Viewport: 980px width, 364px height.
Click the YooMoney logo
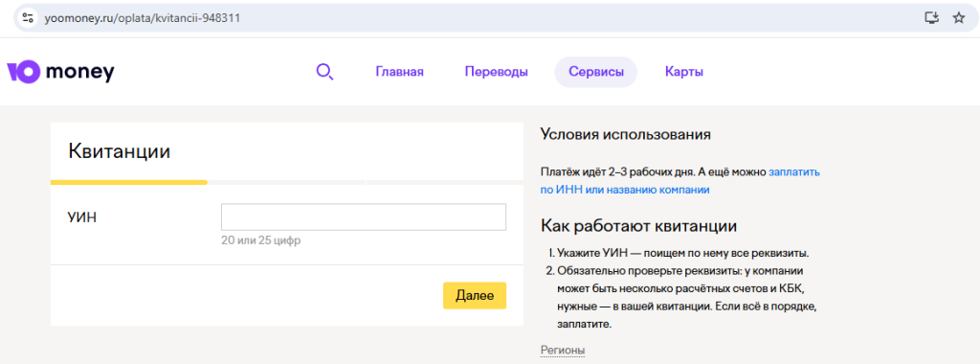[x=60, y=73]
